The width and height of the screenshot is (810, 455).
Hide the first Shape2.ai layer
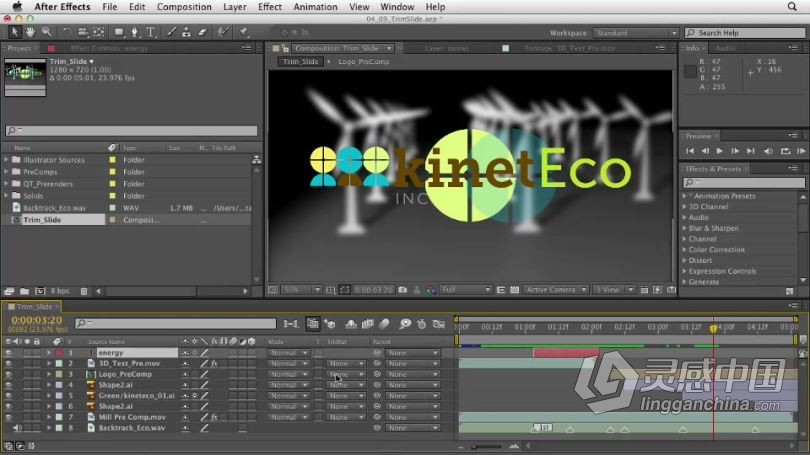coord(8,385)
